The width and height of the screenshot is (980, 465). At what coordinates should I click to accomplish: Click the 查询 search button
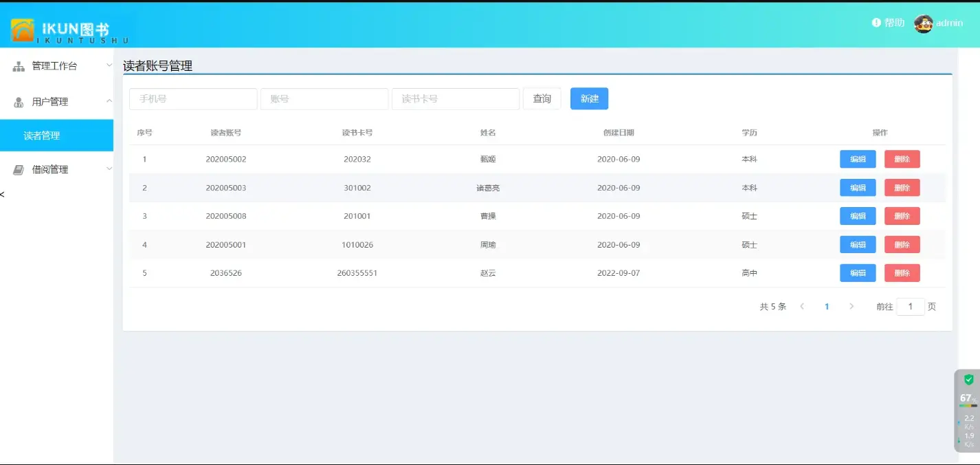click(x=542, y=99)
